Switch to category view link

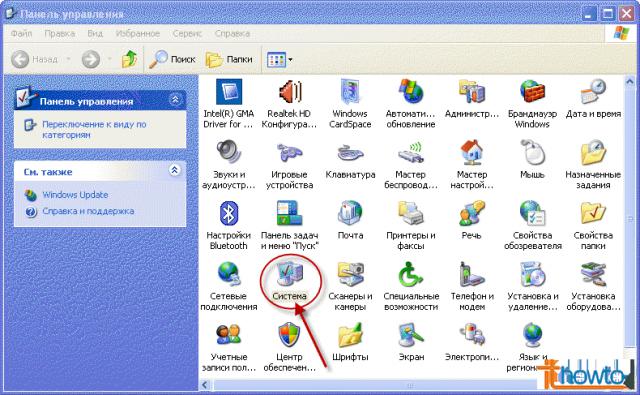(94, 129)
